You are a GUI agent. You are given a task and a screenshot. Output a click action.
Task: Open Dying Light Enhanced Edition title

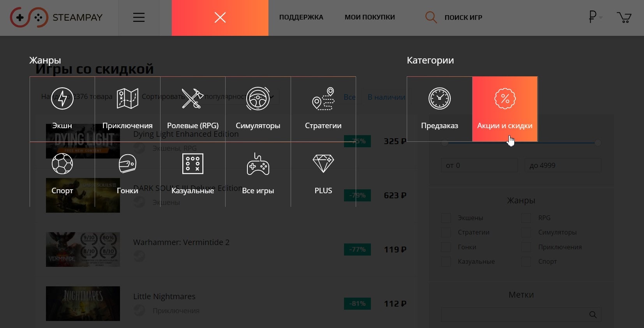point(186,134)
